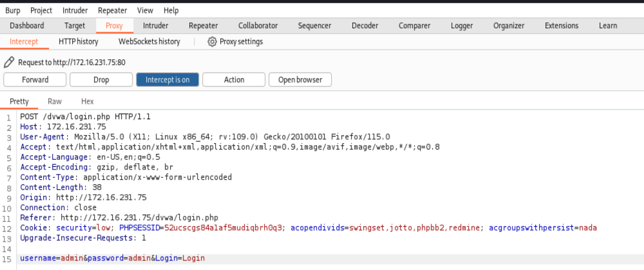Switch to the Intruder tool tab
Viewport: 644px width, 270px height.
coord(156,26)
